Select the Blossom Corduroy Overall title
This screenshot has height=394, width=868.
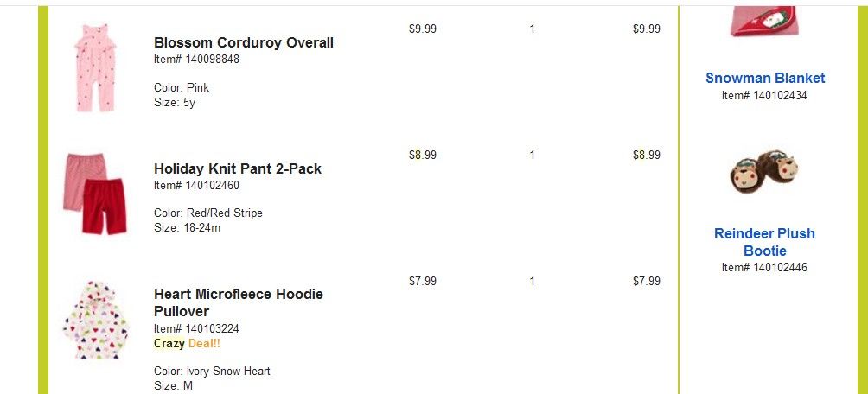coord(244,42)
